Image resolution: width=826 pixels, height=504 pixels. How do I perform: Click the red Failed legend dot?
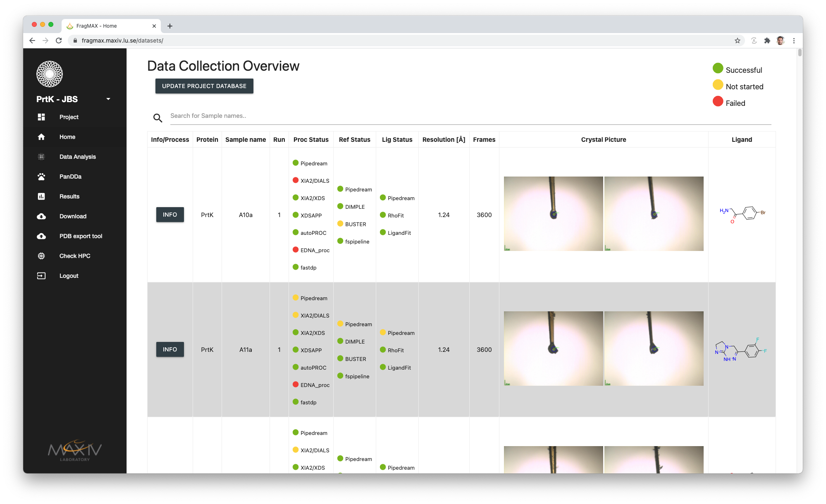pyautogui.click(x=718, y=101)
